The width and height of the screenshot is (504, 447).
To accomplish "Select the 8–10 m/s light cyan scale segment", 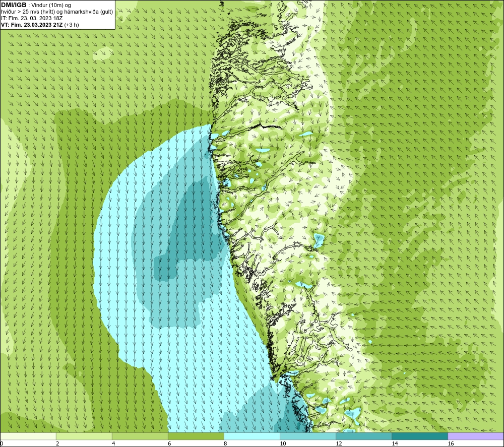I will [x=251, y=436].
